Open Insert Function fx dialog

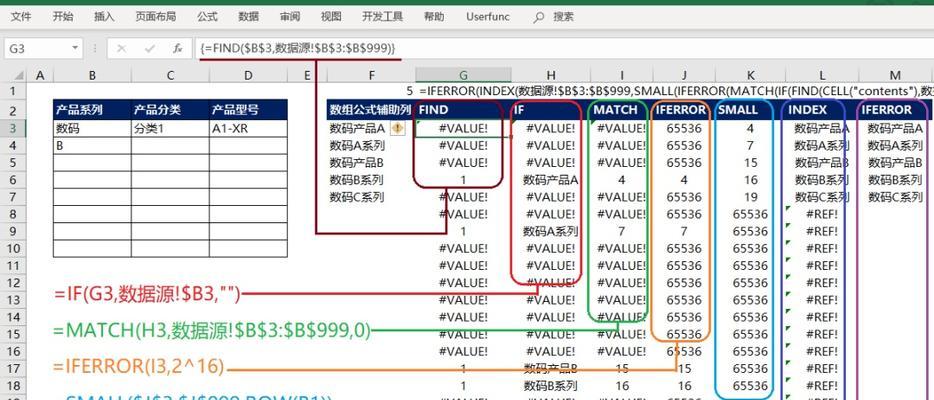pyautogui.click(x=178, y=48)
